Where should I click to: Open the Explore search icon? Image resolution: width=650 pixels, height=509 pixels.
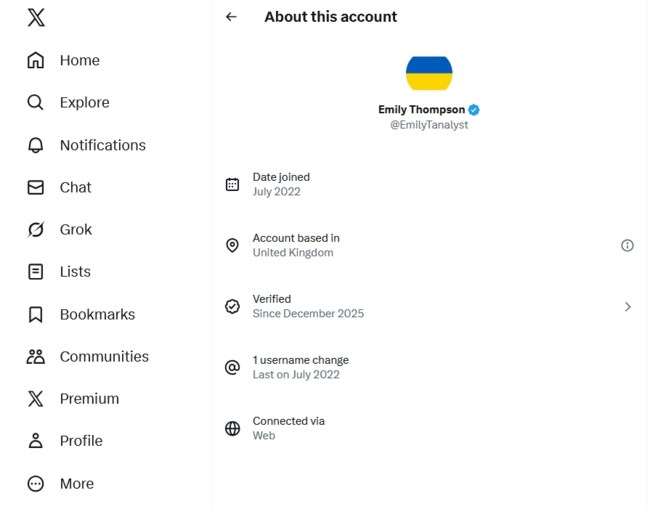[x=36, y=102]
